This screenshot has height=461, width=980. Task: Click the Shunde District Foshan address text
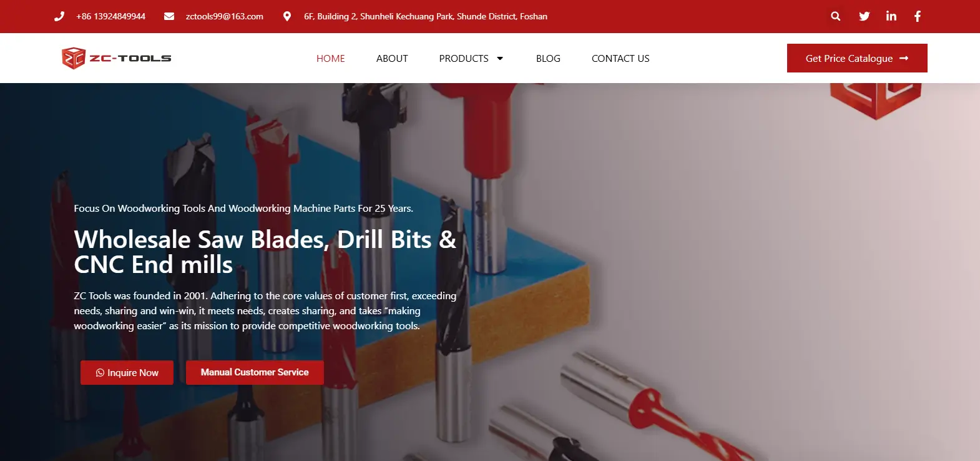[x=426, y=16]
